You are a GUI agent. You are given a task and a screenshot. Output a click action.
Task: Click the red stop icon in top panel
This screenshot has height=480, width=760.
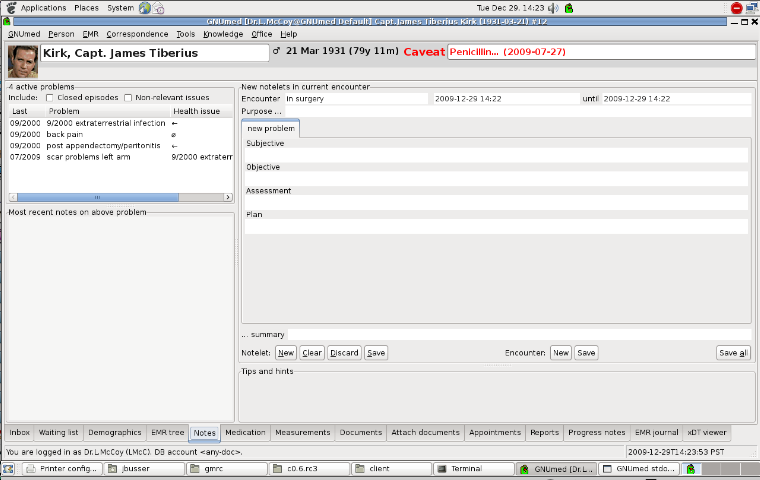(x=736, y=8)
